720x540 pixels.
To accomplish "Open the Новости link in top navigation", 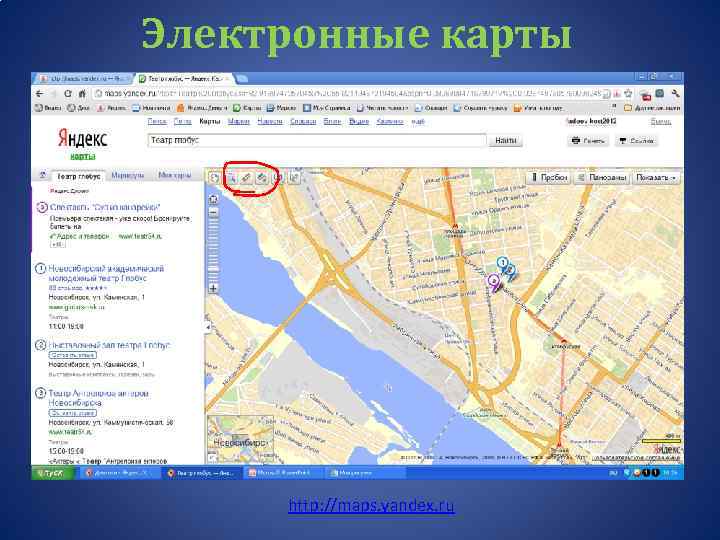I will click(x=270, y=122).
